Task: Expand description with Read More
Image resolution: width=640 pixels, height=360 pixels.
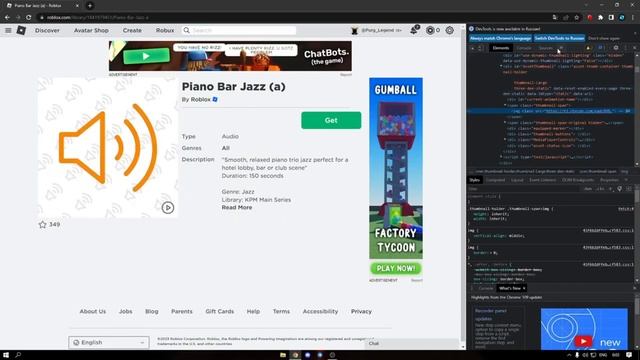Action: pyautogui.click(x=237, y=207)
